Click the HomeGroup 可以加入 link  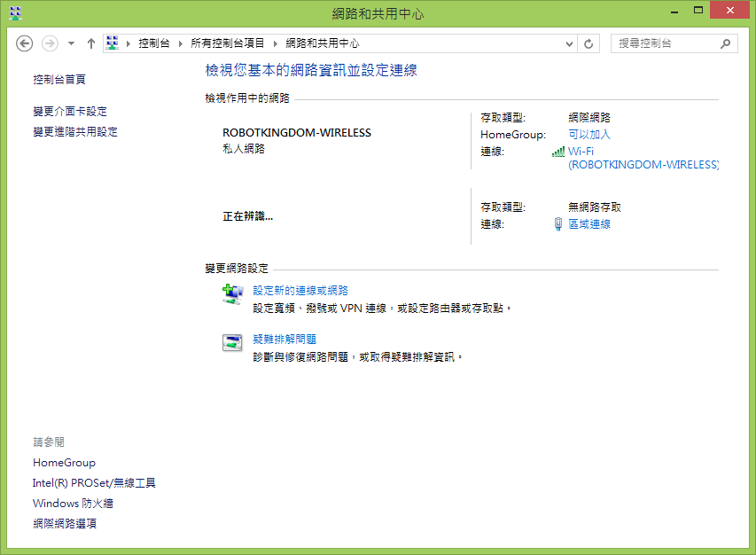pos(589,135)
